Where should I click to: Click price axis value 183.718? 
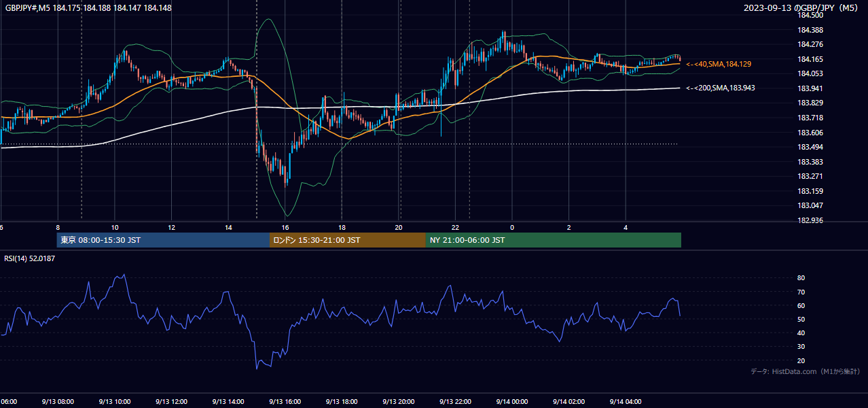[x=810, y=118]
